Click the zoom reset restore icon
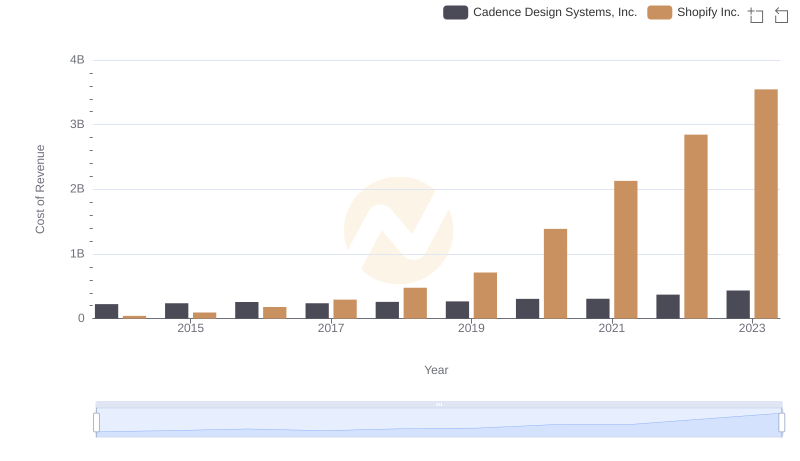The height and width of the screenshot is (461, 800). (781, 15)
